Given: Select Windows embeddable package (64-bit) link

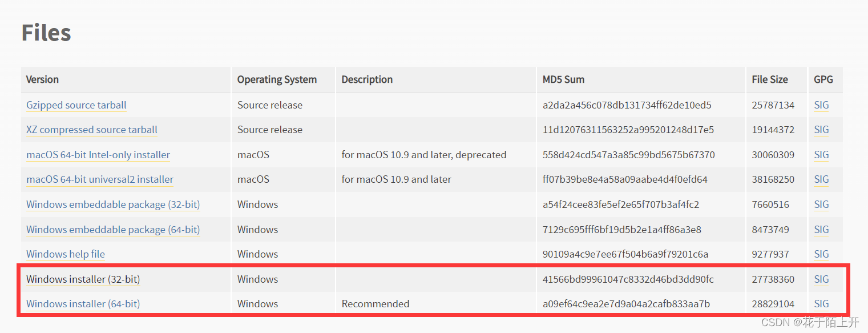Looking at the screenshot, I should (x=112, y=230).
